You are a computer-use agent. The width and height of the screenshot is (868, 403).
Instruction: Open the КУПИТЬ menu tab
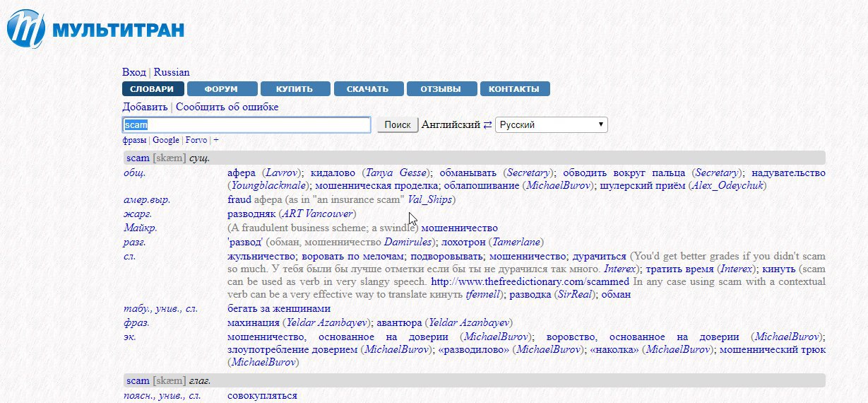[295, 89]
